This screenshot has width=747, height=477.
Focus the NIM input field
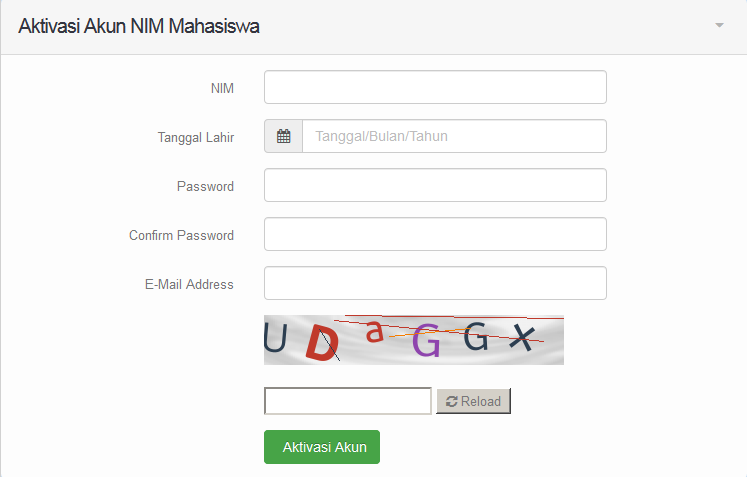435,87
